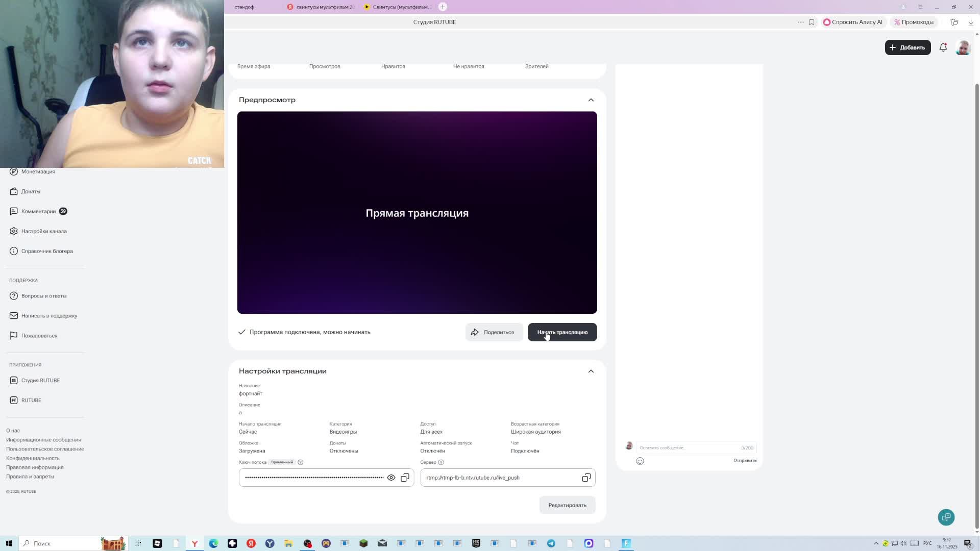Viewport: 980px width, 551px height.
Task: Open the Комментарии sidebar item
Action: tap(38, 211)
